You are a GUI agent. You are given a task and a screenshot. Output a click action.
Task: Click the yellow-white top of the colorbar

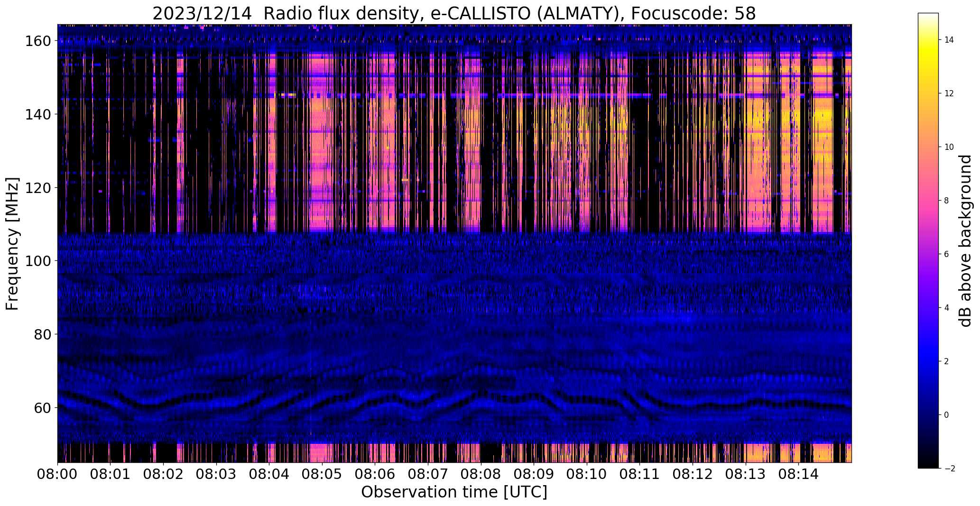click(928, 24)
